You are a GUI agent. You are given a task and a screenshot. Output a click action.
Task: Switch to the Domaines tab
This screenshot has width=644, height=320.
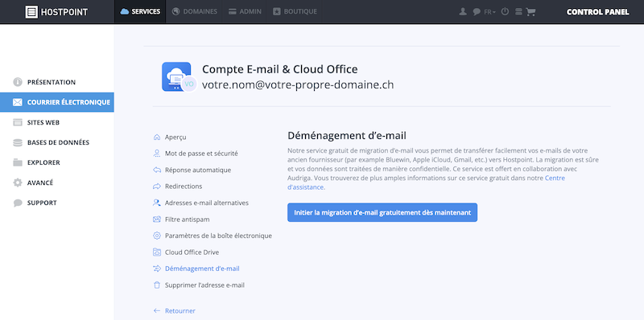pyautogui.click(x=194, y=11)
